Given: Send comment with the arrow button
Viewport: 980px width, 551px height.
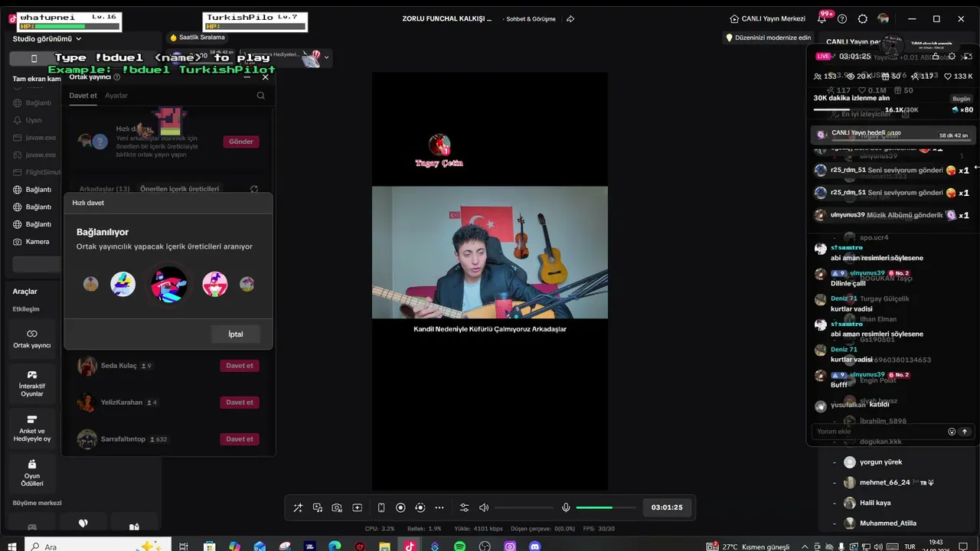Looking at the screenshot, I should 965,432.
